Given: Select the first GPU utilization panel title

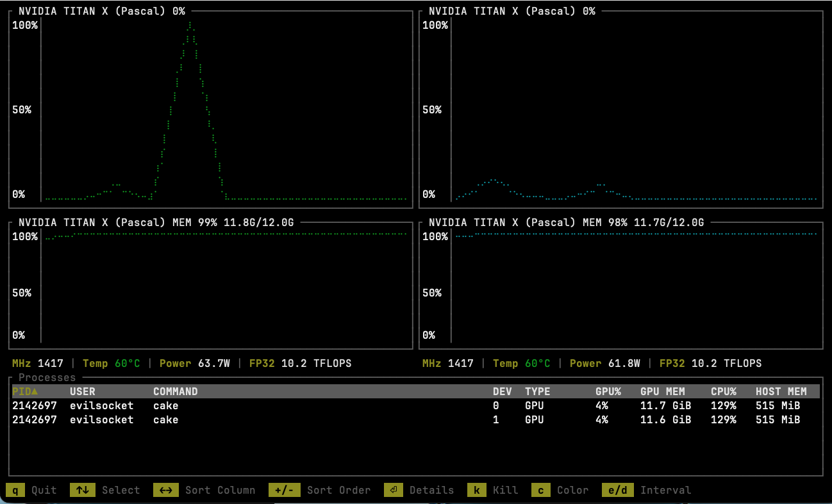Looking at the screenshot, I should click(103, 10).
